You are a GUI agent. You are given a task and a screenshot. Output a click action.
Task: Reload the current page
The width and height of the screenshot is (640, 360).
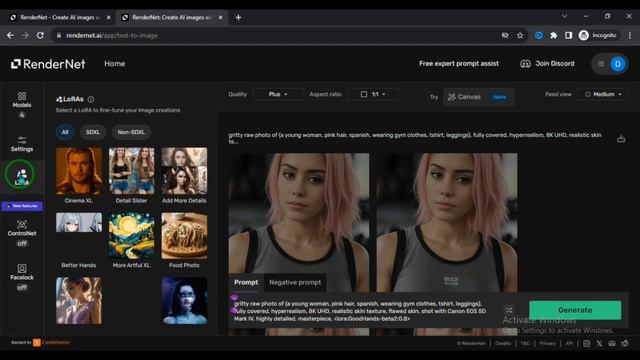[40, 36]
